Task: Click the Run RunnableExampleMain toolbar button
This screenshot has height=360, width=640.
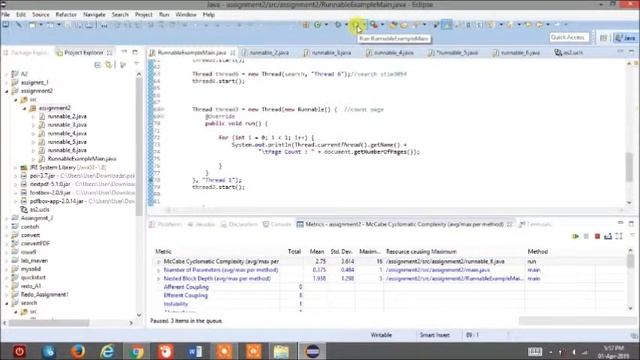Action: [x=356, y=25]
